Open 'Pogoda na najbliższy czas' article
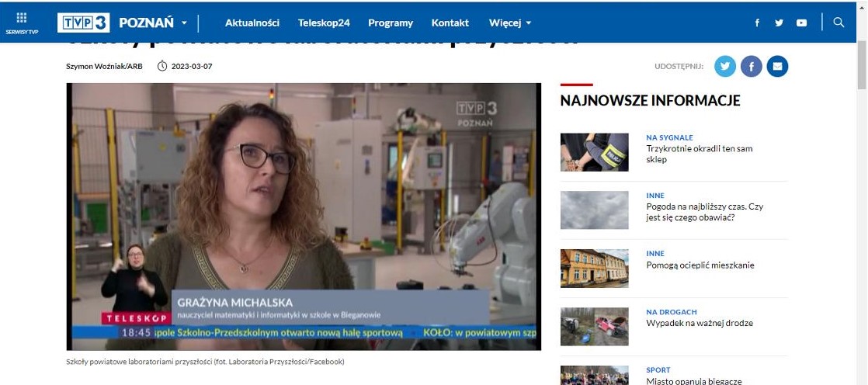This screenshot has height=385, width=868. [x=705, y=212]
